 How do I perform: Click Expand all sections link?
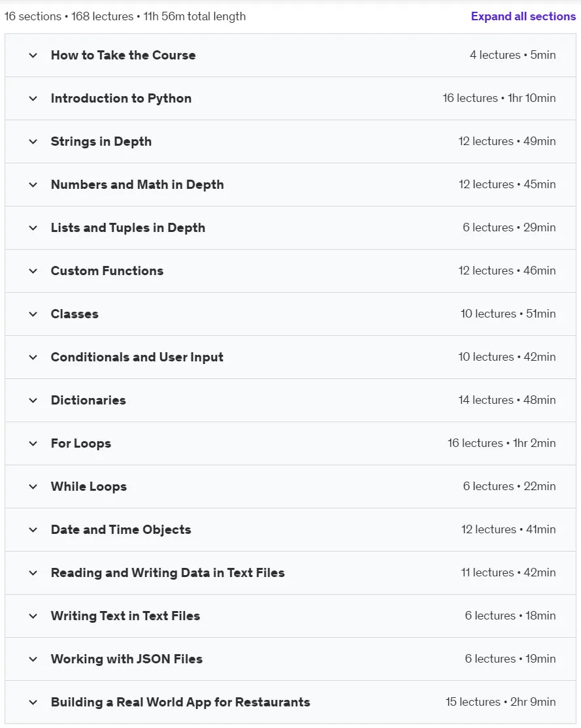coord(523,16)
